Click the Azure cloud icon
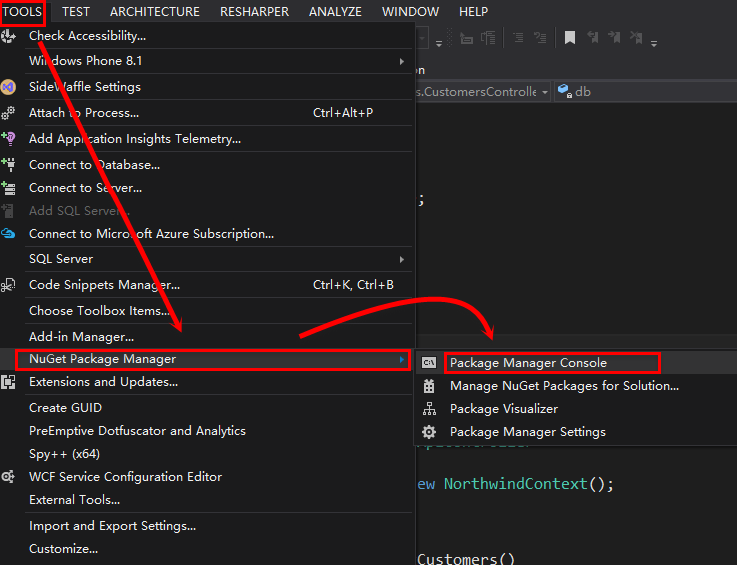 point(8,233)
